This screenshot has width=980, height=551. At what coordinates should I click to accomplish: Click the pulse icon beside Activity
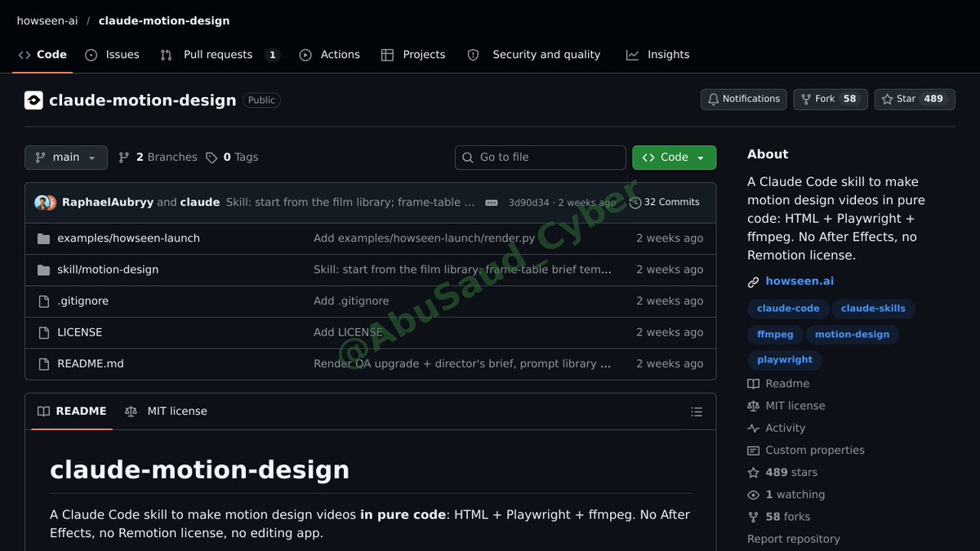[x=753, y=428]
